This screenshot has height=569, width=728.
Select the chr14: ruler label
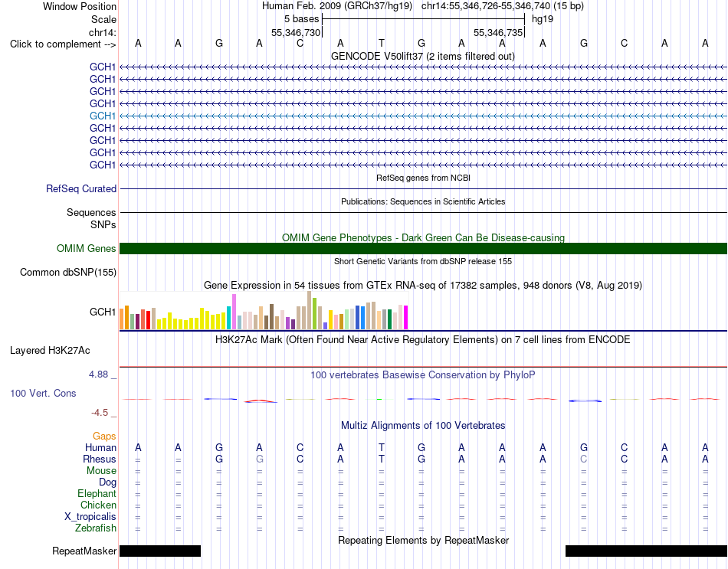pos(102,32)
